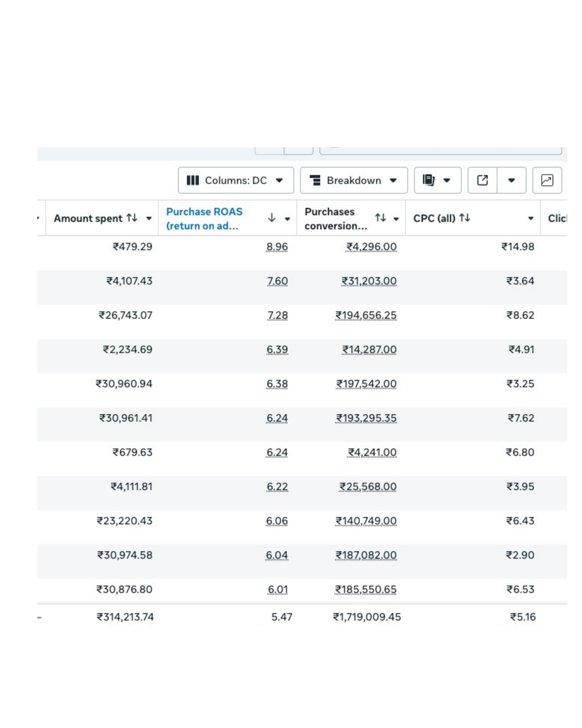Click the 8.96 ROAS value link
582x728 pixels.
pos(277,247)
